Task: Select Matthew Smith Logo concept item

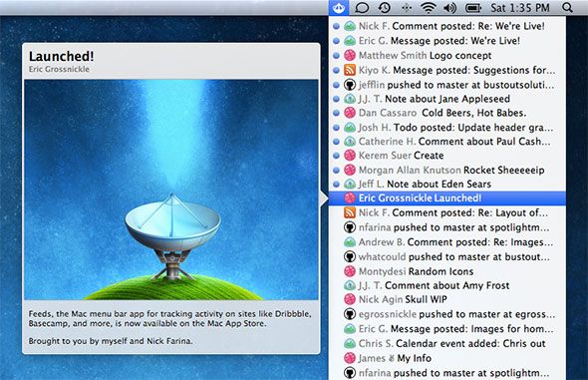Action: click(447, 55)
